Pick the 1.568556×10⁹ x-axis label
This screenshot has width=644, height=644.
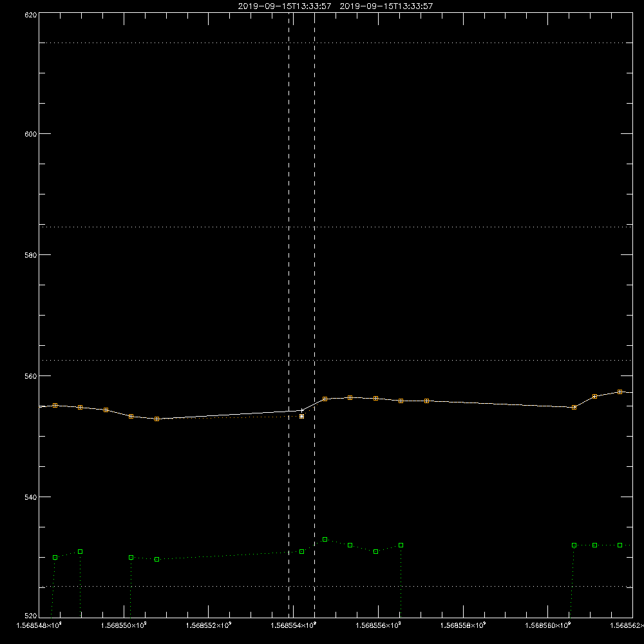(378, 625)
